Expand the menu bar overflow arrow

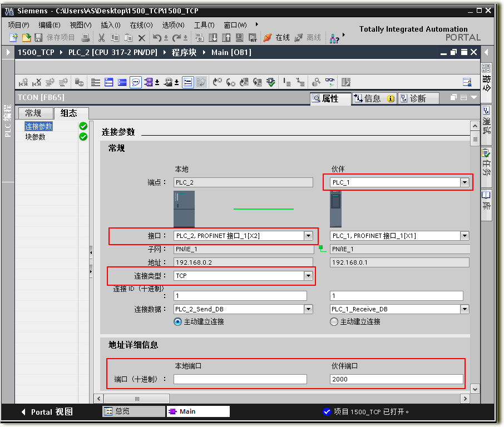click(257, 24)
